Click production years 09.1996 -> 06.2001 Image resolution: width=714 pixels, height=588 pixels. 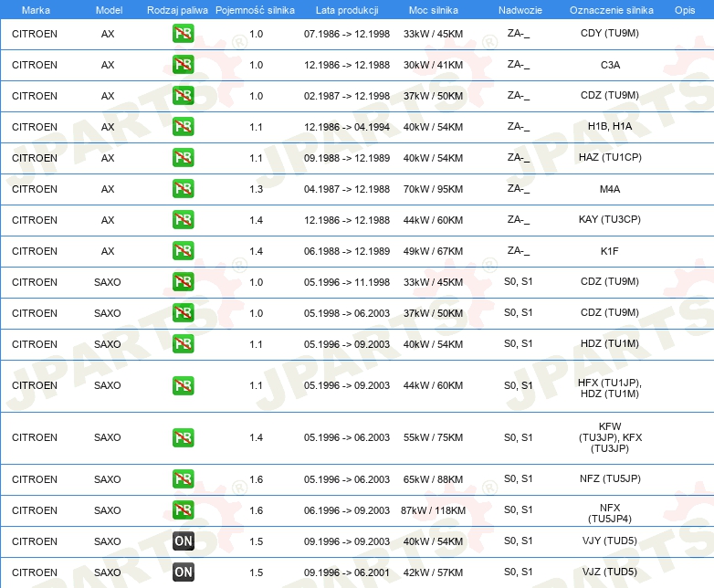point(347,572)
